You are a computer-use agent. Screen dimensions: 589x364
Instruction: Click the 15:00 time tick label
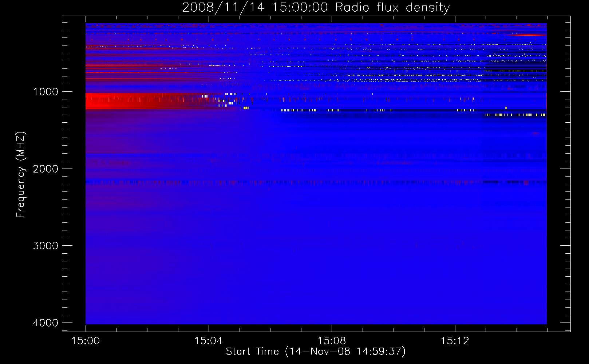[x=86, y=341]
